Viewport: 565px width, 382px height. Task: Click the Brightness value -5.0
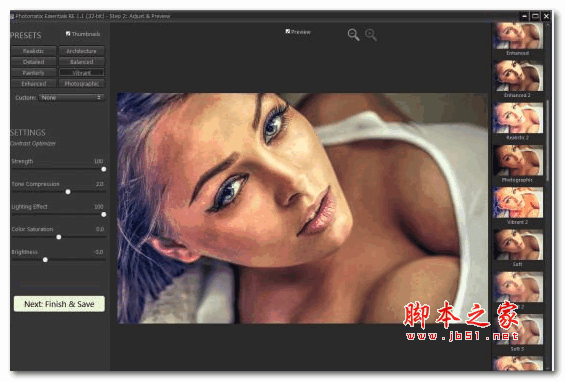pos(98,252)
